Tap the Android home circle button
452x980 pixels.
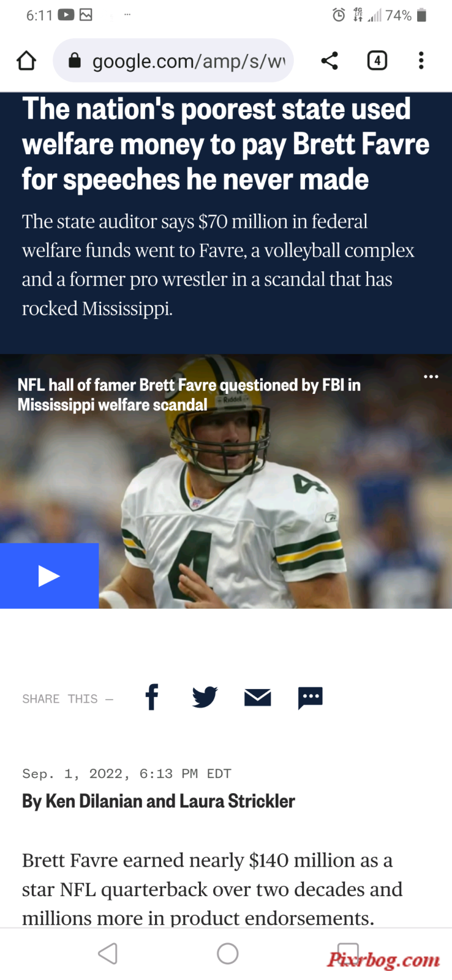tap(228, 954)
